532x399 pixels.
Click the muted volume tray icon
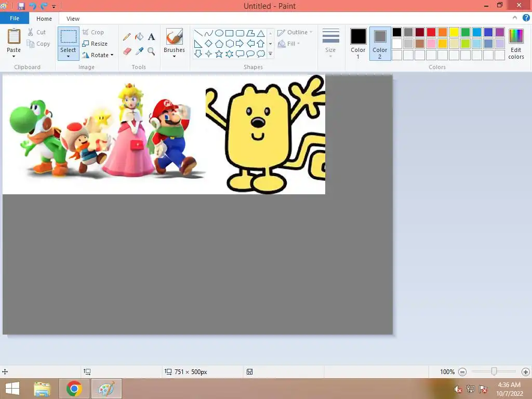(458, 389)
